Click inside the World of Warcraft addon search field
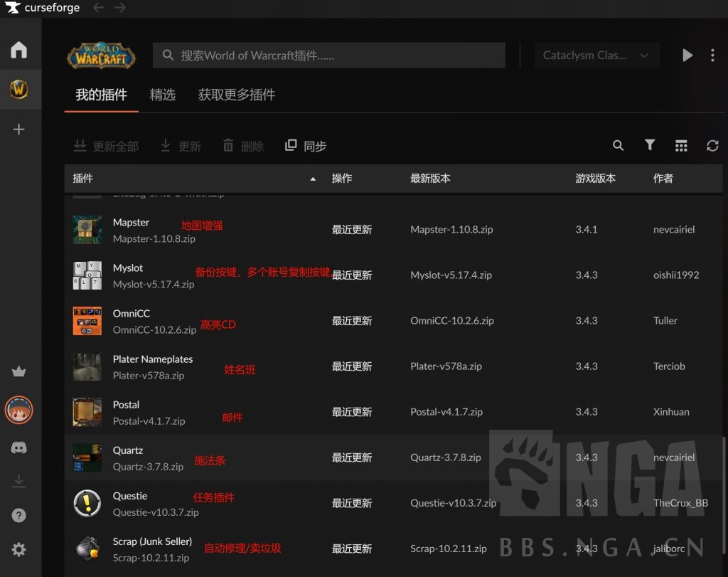Screen dimensions: 728x577 click(328, 55)
